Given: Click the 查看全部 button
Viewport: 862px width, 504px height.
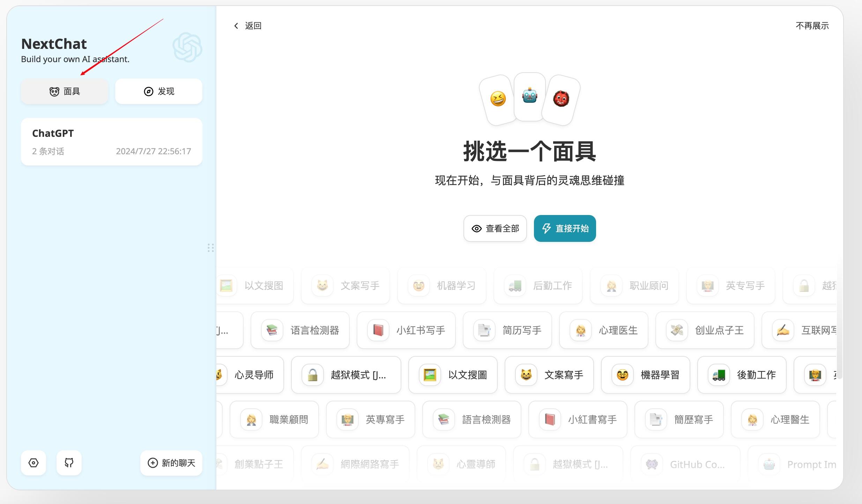Looking at the screenshot, I should point(495,228).
